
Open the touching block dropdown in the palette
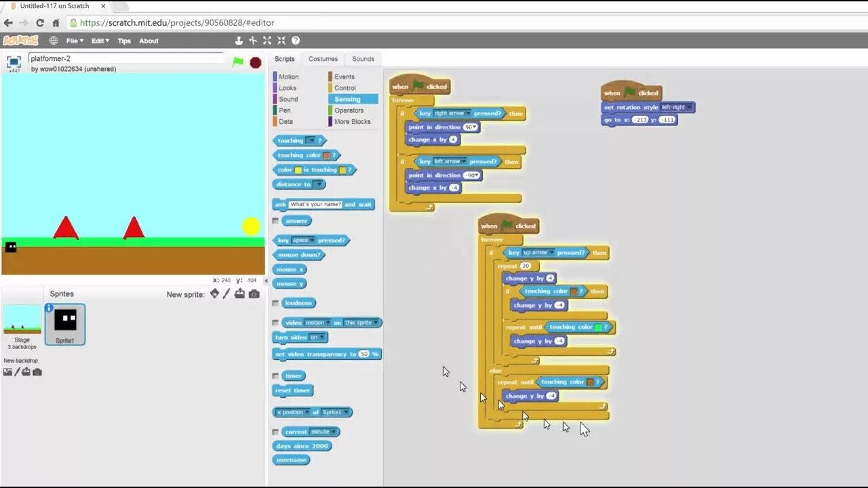pos(311,140)
